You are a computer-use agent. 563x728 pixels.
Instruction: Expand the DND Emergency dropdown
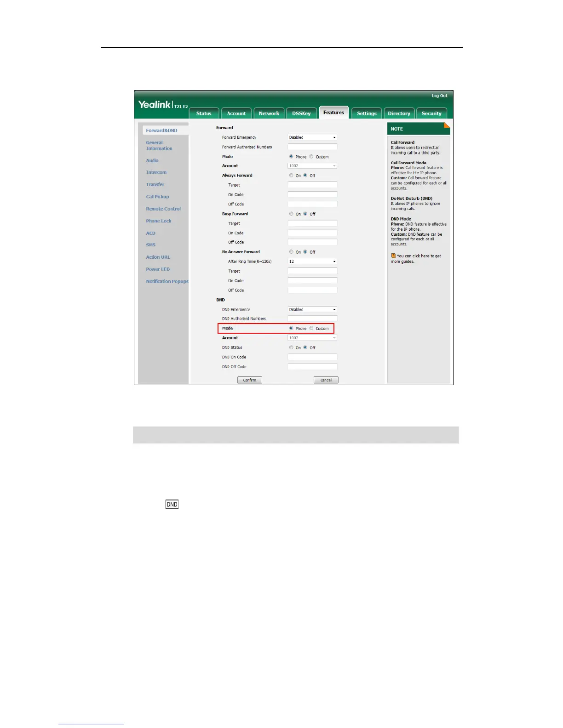(x=312, y=309)
